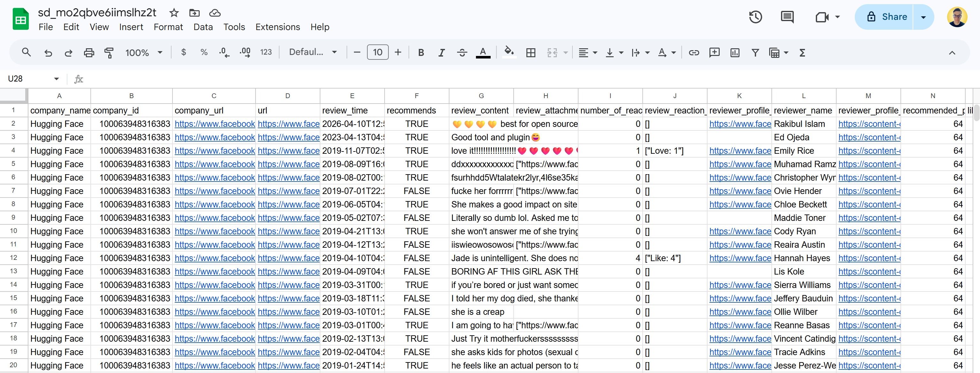This screenshot has height=373, width=980.
Task: Toggle strikethrough formatting
Action: 462,52
